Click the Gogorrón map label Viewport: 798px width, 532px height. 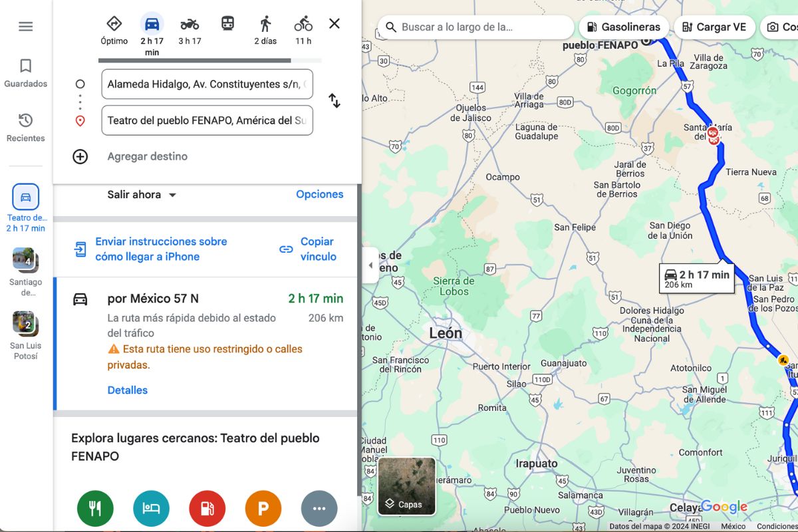(x=634, y=90)
